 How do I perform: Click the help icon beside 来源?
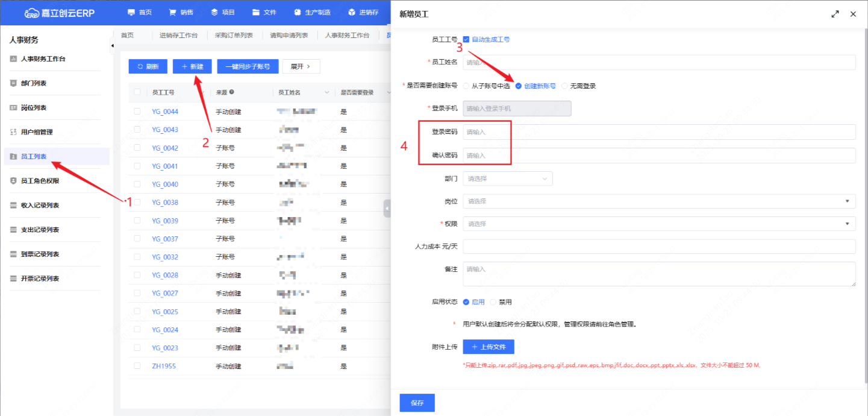[x=232, y=92]
